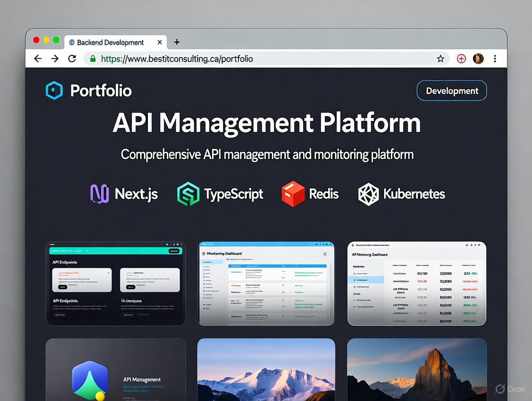Click the Kubernetes logo icon
Image resolution: width=532 pixels, height=401 pixels.
369,193
